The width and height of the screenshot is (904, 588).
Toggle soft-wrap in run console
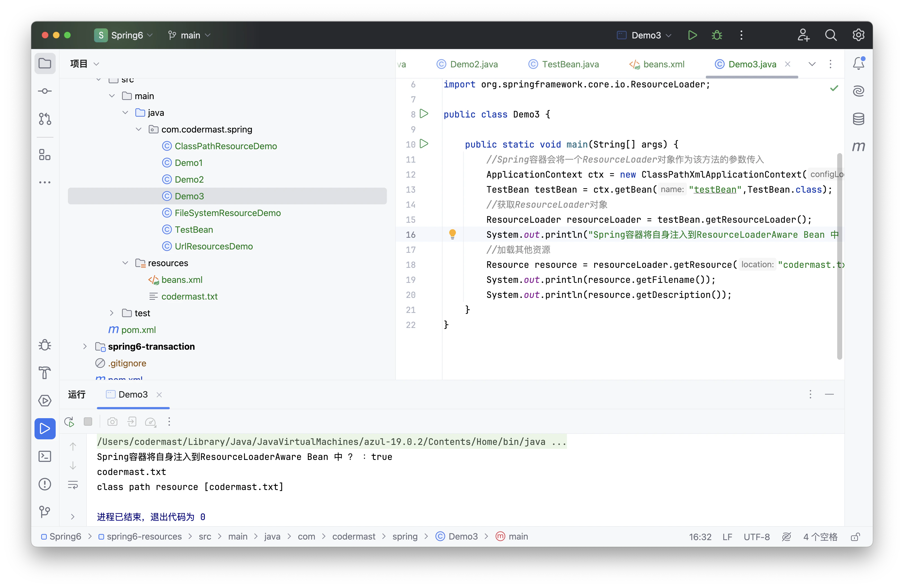[x=73, y=485]
